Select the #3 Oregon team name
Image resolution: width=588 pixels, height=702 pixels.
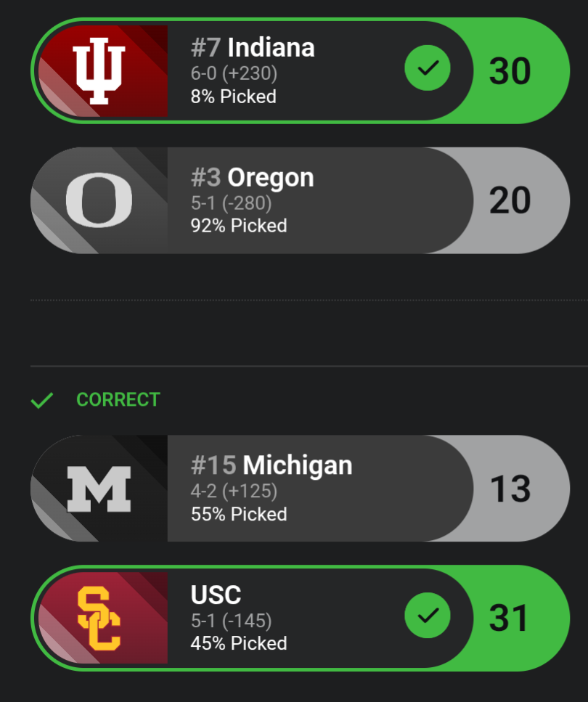tap(253, 178)
